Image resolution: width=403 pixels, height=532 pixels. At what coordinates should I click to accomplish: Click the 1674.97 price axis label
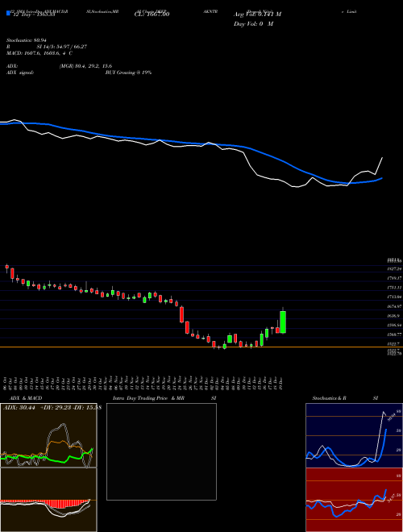395,306
